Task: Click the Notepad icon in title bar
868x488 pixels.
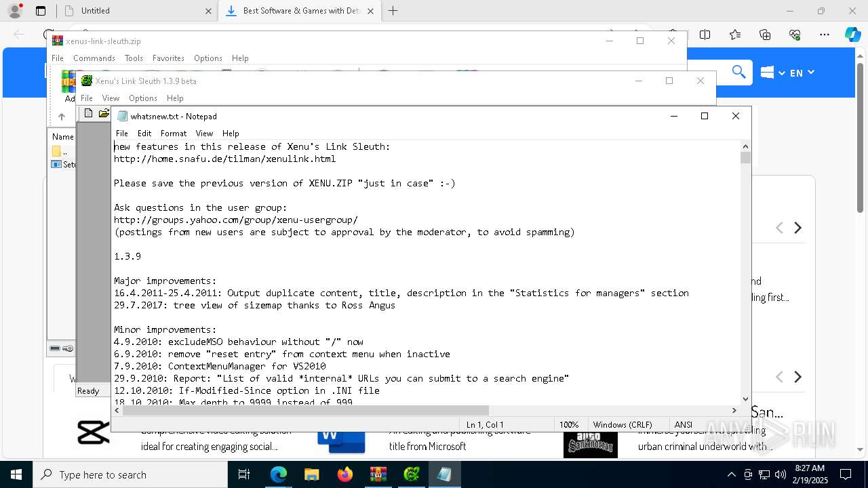Action: coord(122,116)
